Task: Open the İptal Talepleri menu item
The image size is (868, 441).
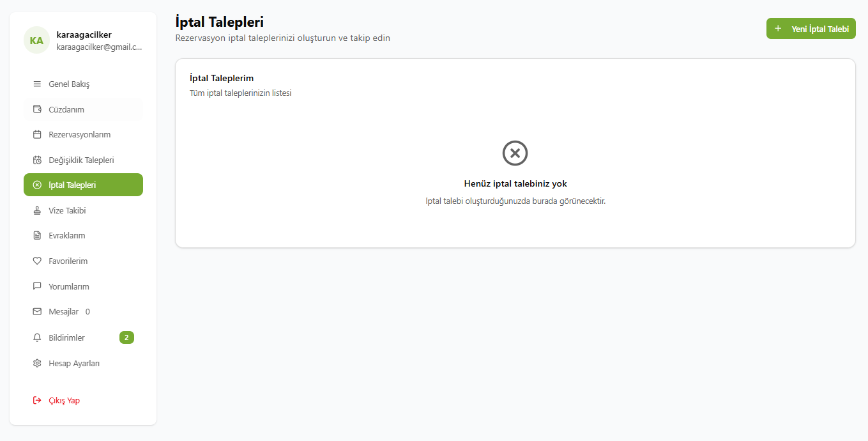Action: [83, 185]
